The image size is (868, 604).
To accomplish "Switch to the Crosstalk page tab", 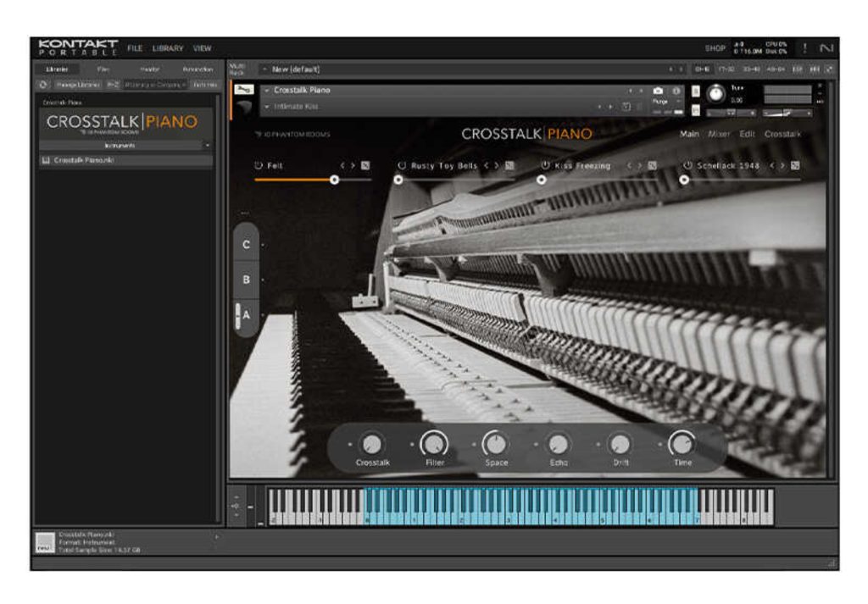I will 782,134.
